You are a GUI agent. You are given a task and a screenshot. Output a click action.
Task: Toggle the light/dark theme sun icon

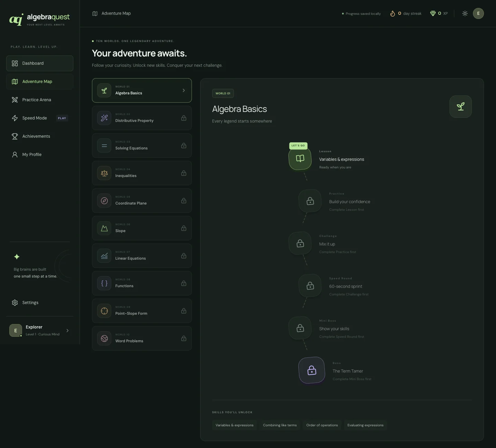click(465, 13)
